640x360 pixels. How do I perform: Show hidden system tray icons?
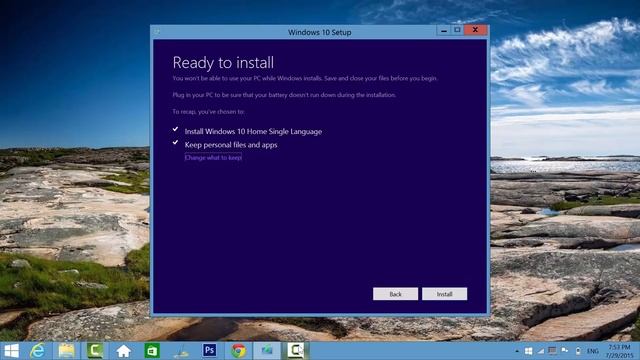[517, 351]
